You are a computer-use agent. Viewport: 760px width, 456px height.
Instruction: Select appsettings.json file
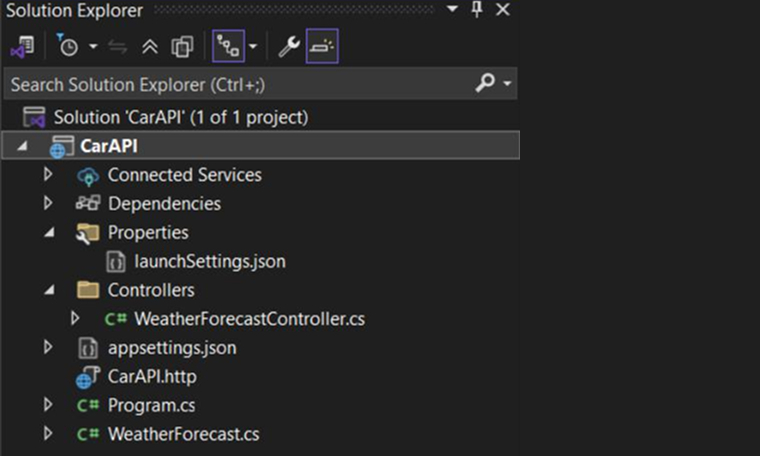click(172, 348)
